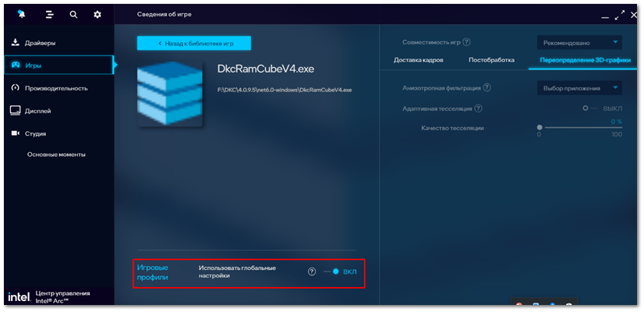Click the Дисплей monitor icon

[x=15, y=111]
